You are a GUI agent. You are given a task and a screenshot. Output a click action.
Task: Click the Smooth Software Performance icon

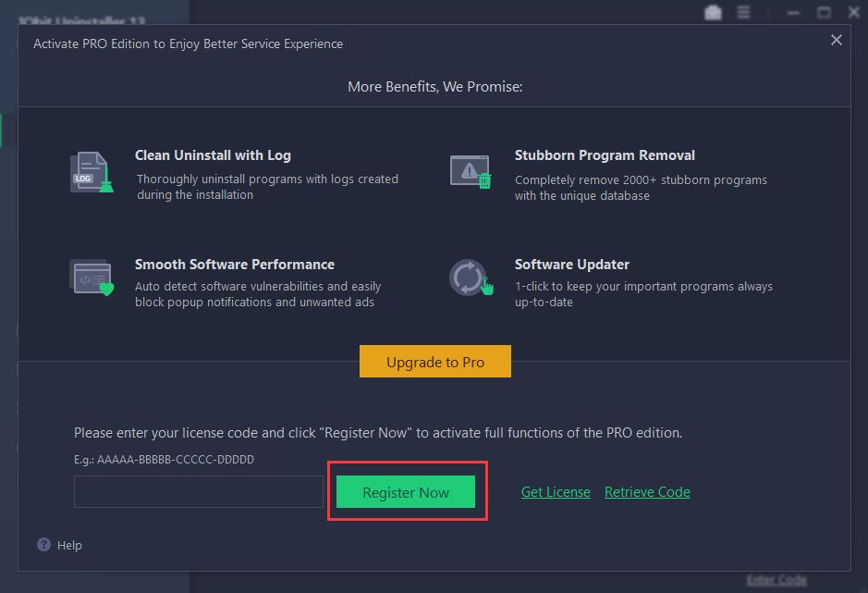92,277
